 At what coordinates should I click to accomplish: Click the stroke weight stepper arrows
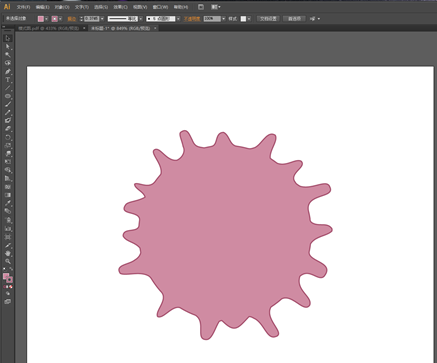pos(81,19)
